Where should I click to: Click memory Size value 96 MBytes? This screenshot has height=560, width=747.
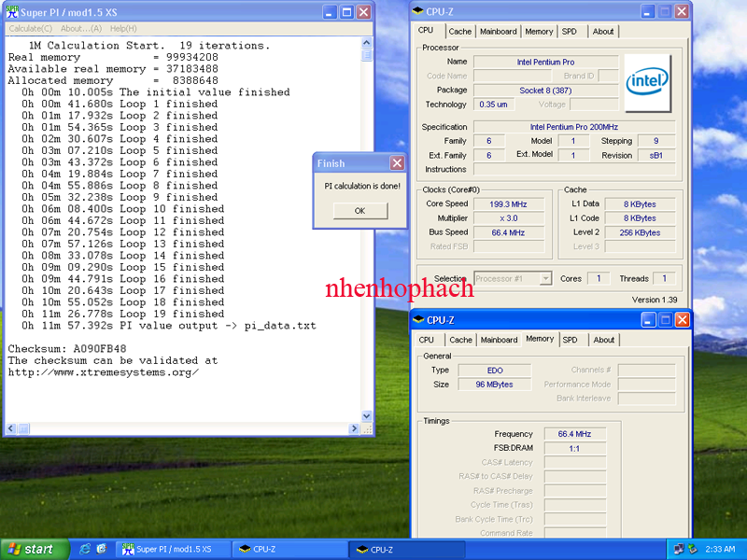pyautogui.click(x=495, y=385)
